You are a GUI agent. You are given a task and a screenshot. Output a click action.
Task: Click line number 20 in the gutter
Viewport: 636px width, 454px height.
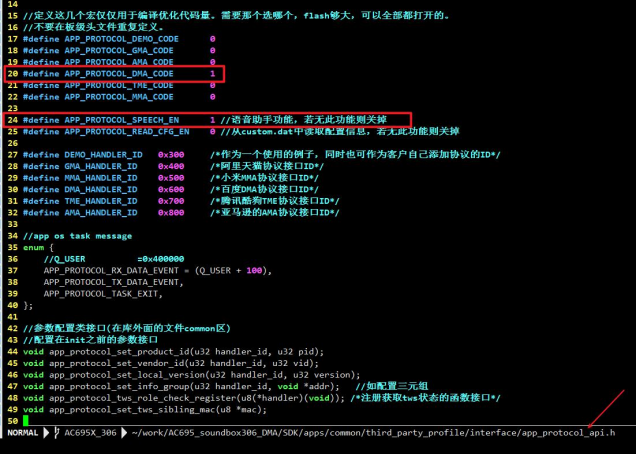[13, 73]
